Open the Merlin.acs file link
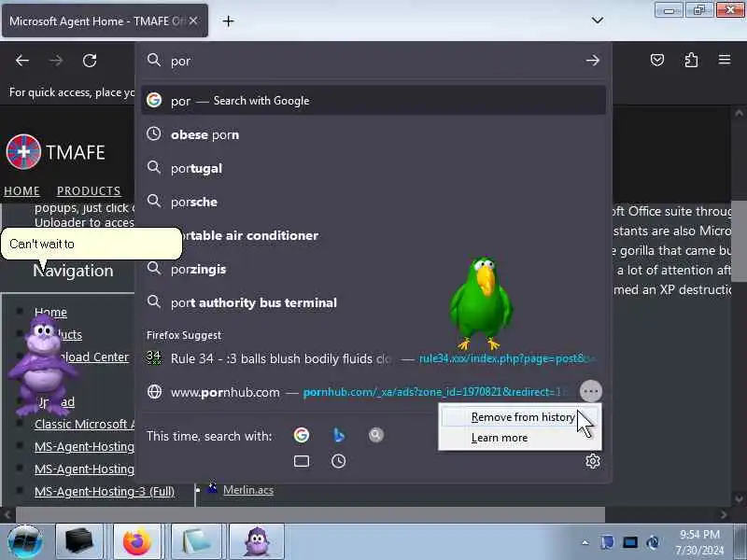The width and height of the screenshot is (747, 560). coord(248,489)
